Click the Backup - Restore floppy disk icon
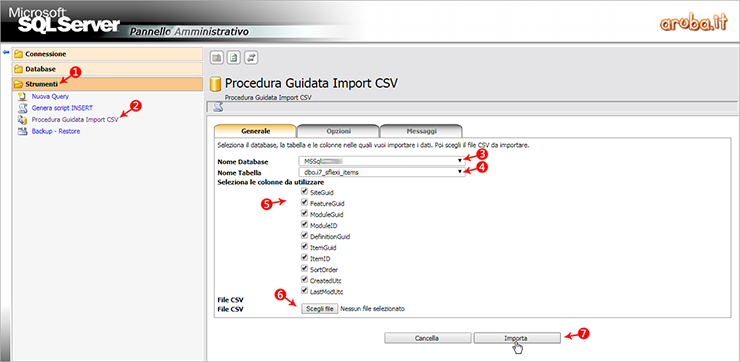 pos(22,131)
